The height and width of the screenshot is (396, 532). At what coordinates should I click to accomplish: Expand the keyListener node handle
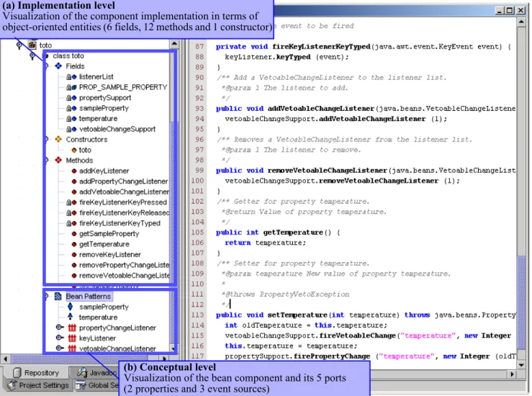click(x=60, y=338)
